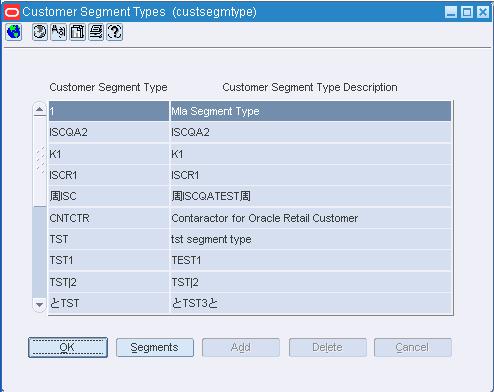Select the '周ISCQATEST周' description cell
Viewport: 494px width, 392px height.
[311, 196]
